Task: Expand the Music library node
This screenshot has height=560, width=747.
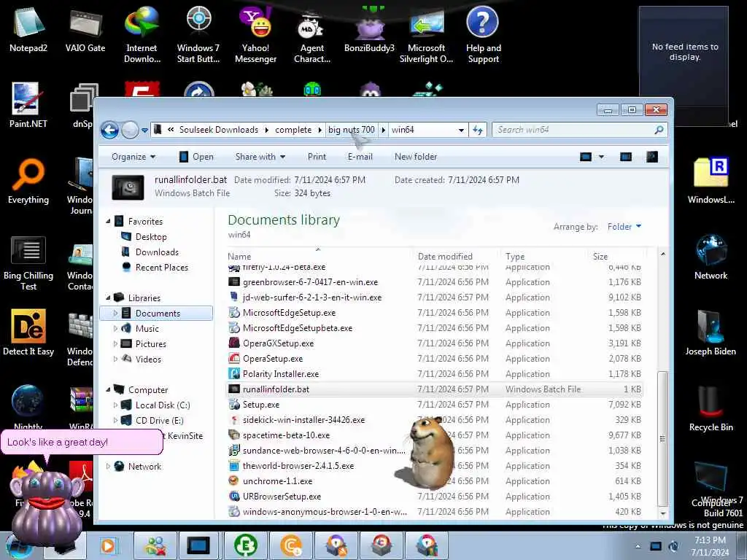Action: point(115,329)
